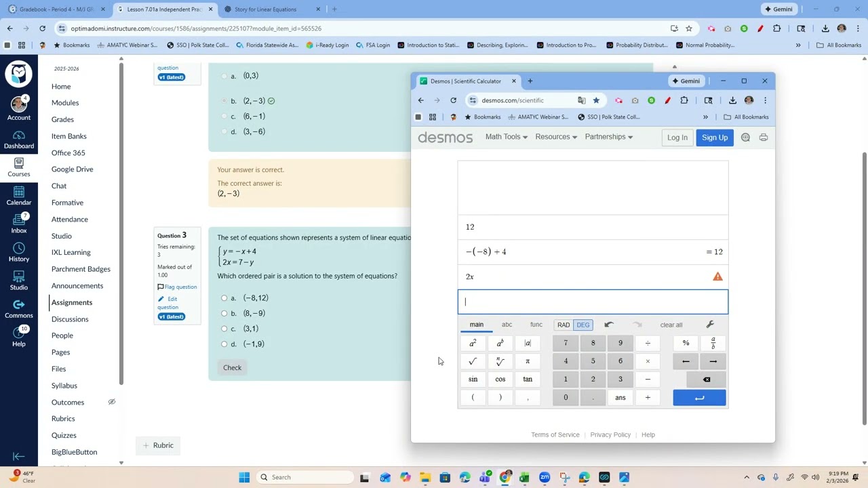Select answer a. (−8,12)

224,298
